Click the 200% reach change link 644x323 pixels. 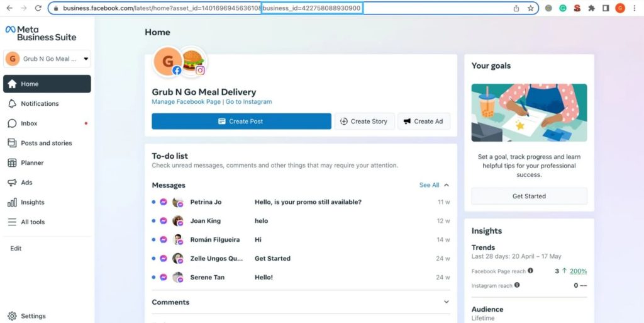click(x=579, y=271)
